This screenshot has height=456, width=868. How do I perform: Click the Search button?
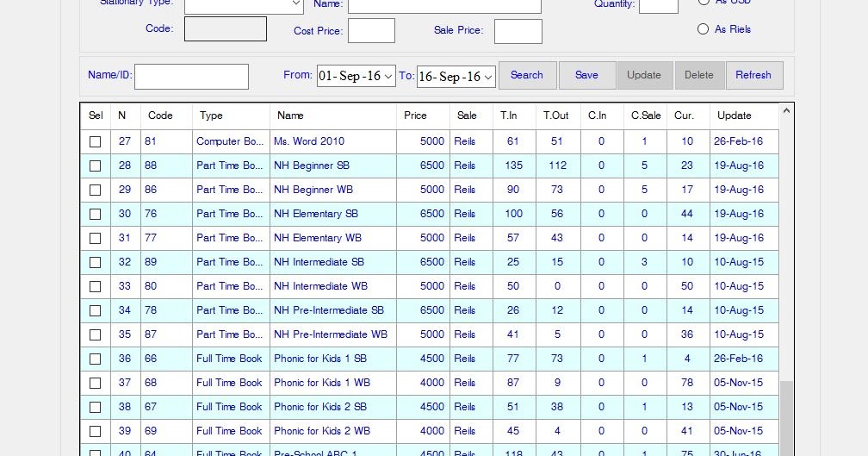coord(527,75)
